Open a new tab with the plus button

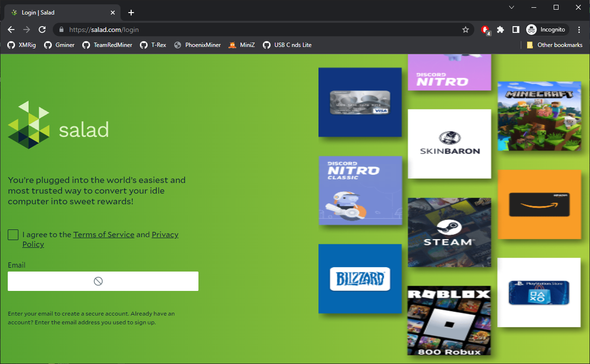pos(131,13)
